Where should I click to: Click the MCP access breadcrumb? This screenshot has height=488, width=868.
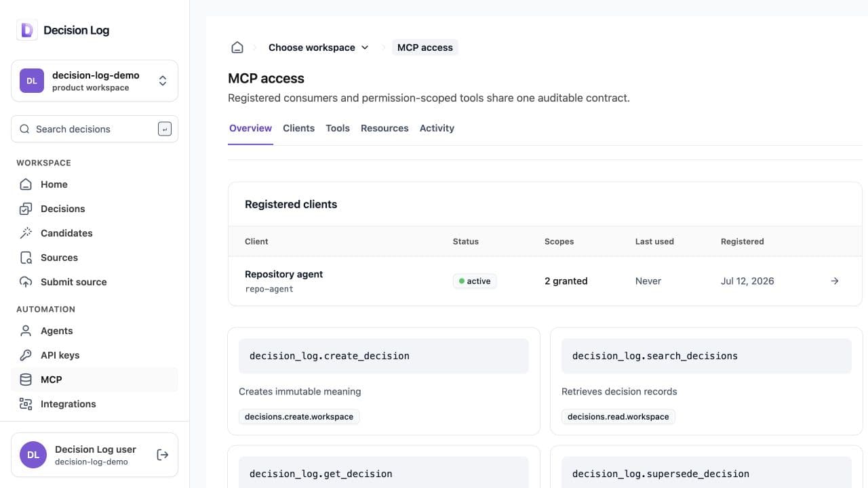point(425,47)
